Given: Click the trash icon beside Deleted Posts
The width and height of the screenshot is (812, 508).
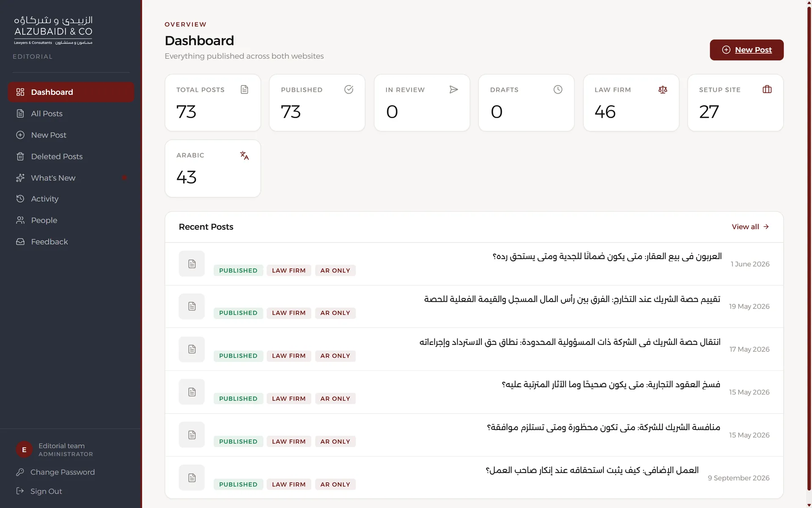Looking at the screenshot, I should pos(20,156).
